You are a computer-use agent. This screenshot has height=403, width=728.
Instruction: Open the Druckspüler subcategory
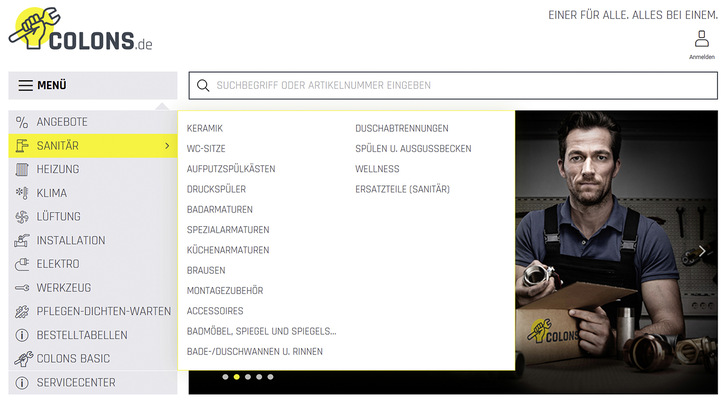click(216, 189)
